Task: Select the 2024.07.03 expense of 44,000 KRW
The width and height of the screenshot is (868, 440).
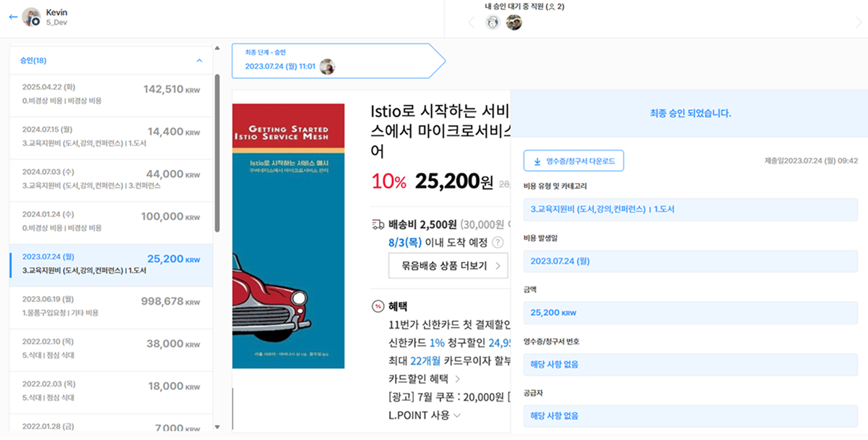Action: click(111, 180)
